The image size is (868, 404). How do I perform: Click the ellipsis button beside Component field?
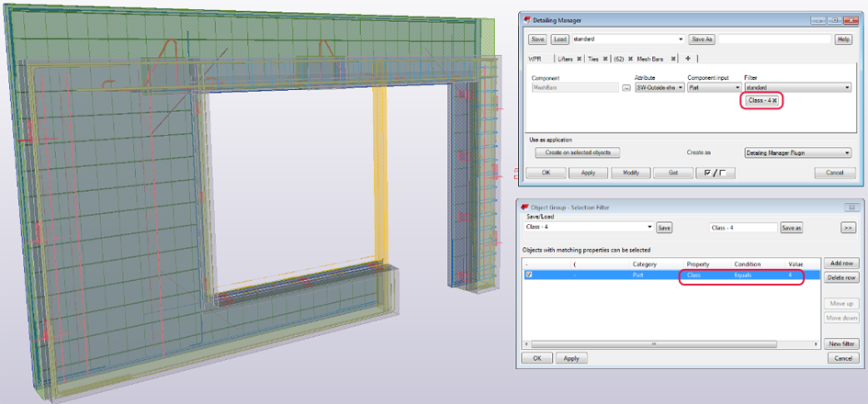point(626,87)
